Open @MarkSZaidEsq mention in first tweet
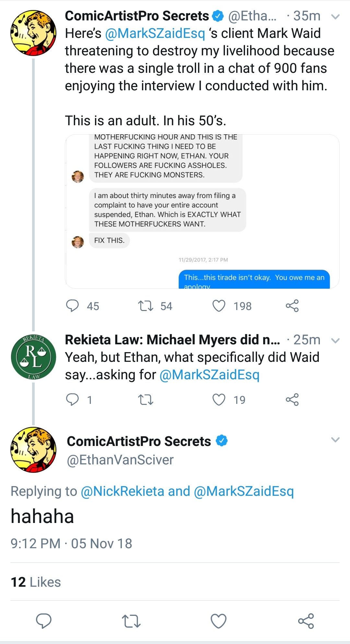Viewport: 350px width, 644px height. pyautogui.click(x=155, y=33)
